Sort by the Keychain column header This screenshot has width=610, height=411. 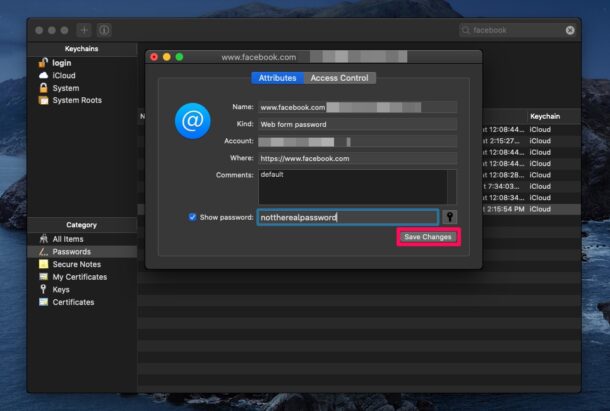(x=545, y=116)
